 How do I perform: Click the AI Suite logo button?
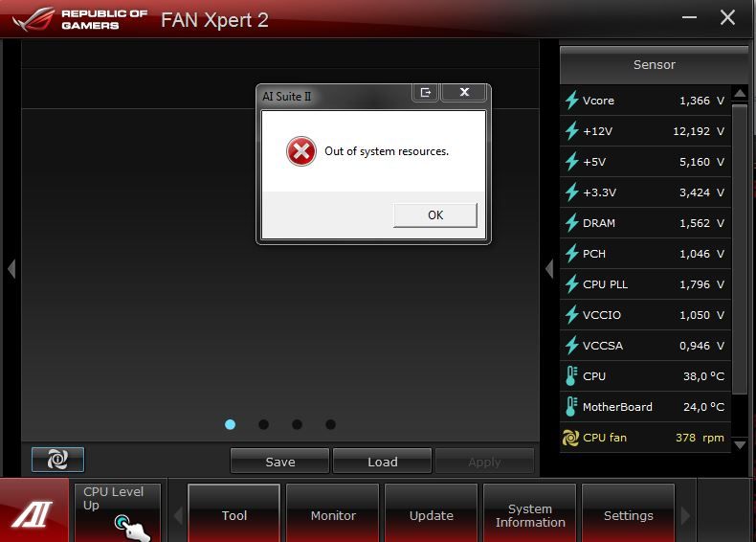tap(33, 511)
